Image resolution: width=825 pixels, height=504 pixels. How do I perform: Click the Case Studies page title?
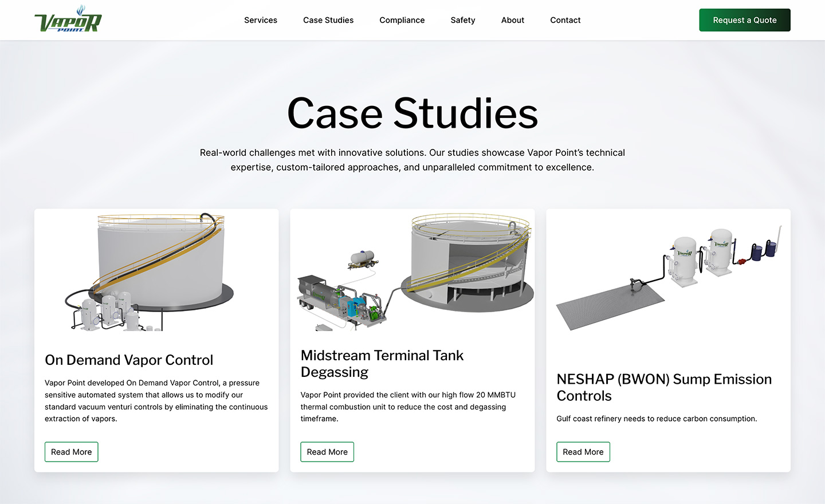tap(412, 113)
